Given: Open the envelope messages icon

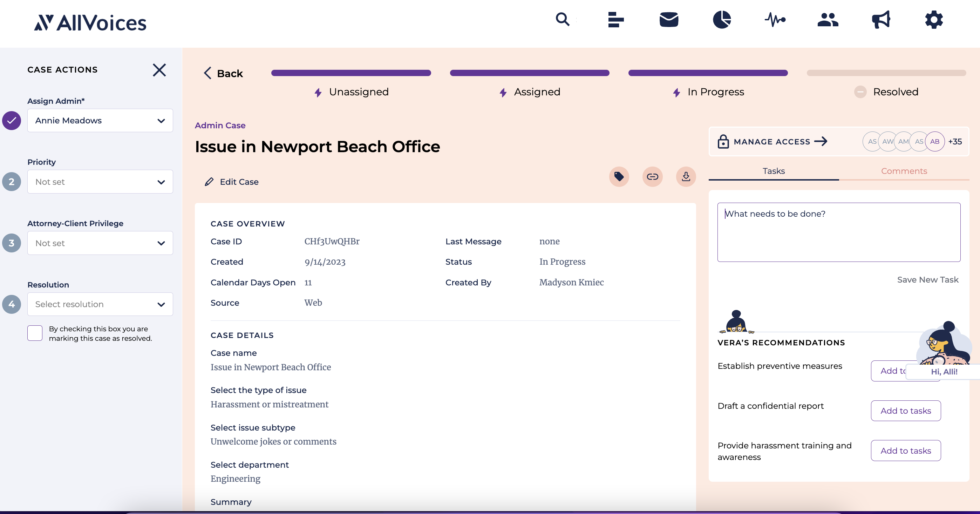Looking at the screenshot, I should (x=669, y=19).
